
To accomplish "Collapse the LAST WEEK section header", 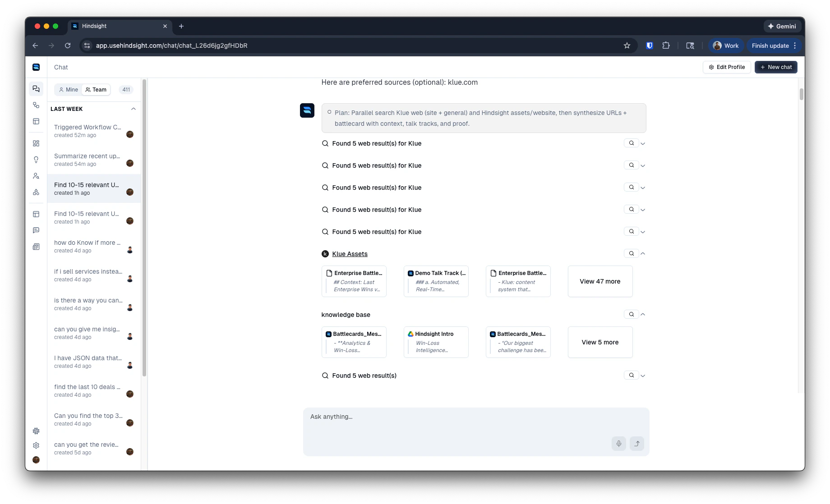I will point(133,109).
